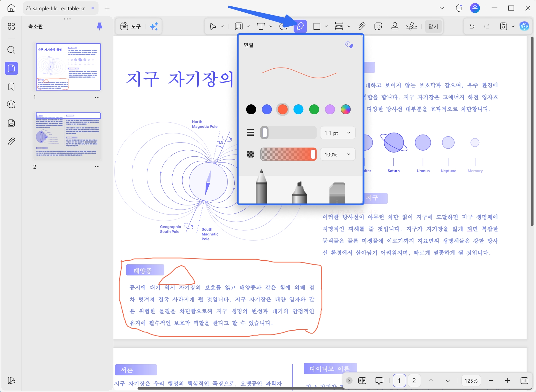
Task: Open the tab list chevron in title bar
Action: pyautogui.click(x=442, y=8)
